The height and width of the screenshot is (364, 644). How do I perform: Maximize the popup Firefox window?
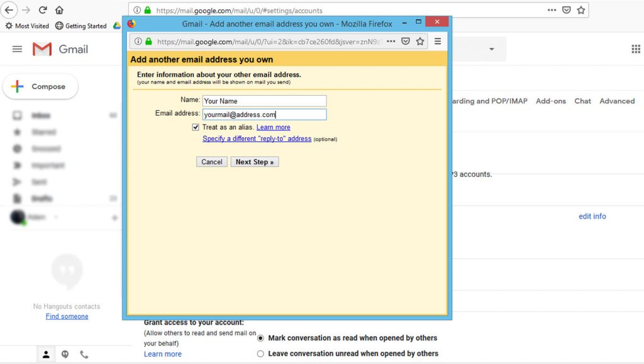pyautogui.click(x=418, y=22)
